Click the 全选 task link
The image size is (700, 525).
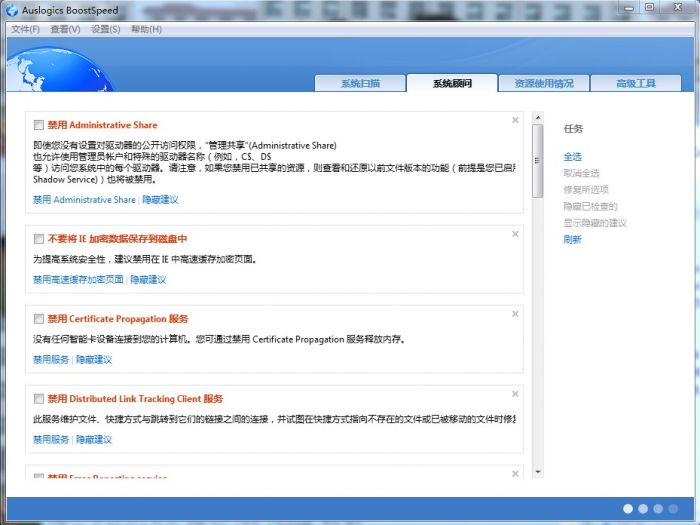572,157
